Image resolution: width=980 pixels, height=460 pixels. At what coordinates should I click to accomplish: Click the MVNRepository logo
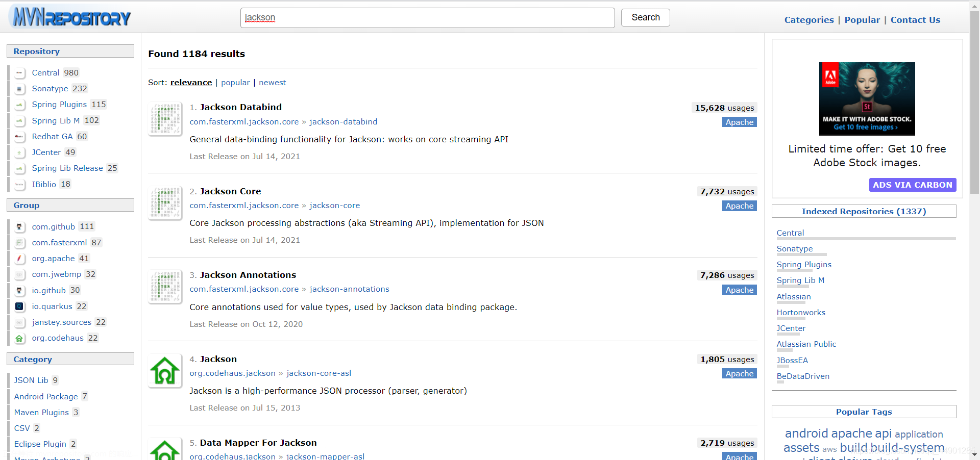point(70,17)
